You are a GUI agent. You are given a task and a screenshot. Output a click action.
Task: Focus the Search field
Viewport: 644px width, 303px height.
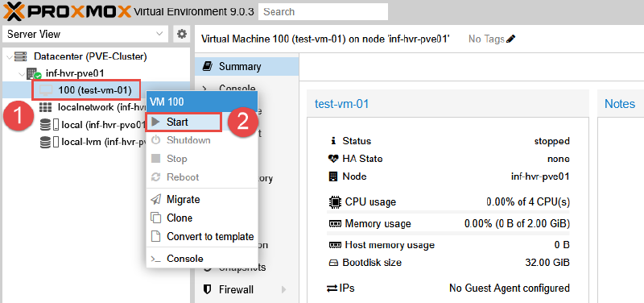pyautogui.click(x=324, y=11)
